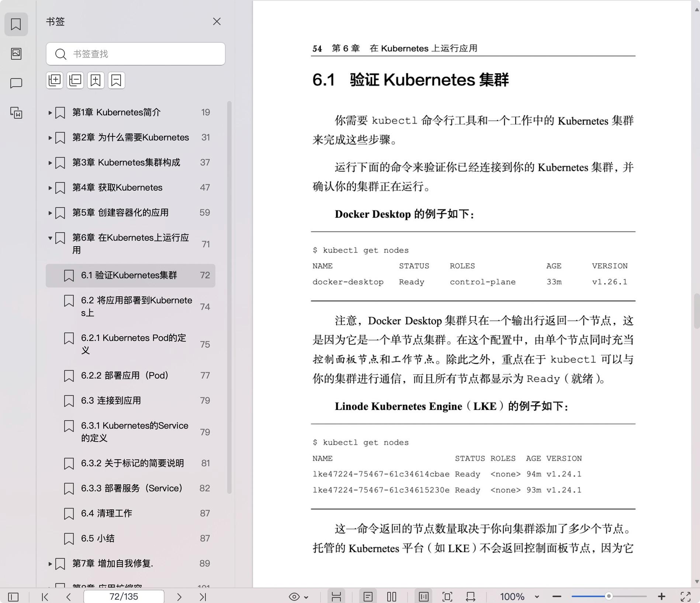The height and width of the screenshot is (603, 700).
Task: Click the zoom out minus button
Action: [x=557, y=597]
